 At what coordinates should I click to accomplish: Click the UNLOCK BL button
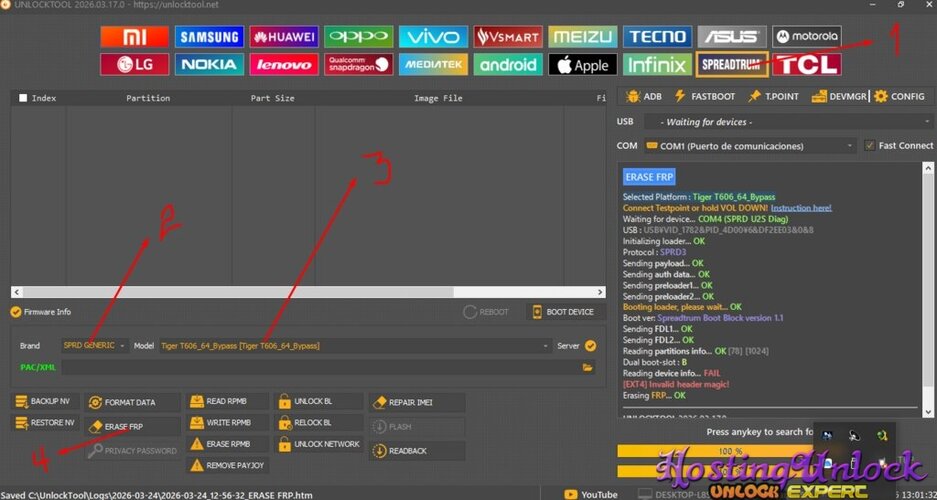319,401
